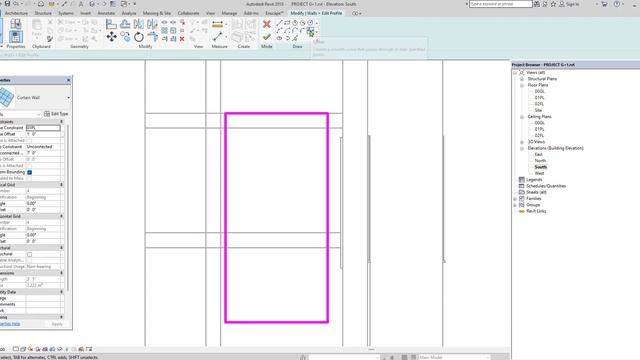This screenshot has height=360, width=640.
Task: Click the Aligned Dimension icon in Measure panel
Action: click(x=218, y=24)
